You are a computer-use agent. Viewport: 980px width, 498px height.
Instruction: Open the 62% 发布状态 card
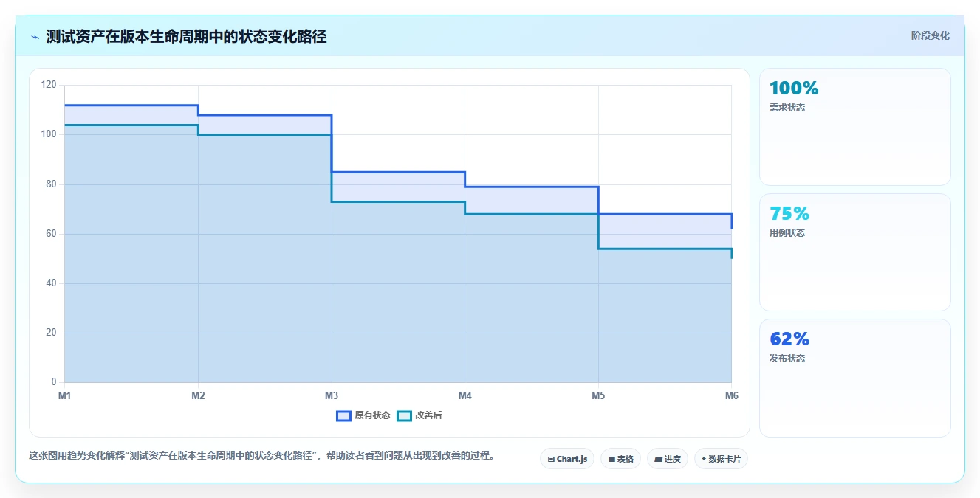(x=854, y=378)
